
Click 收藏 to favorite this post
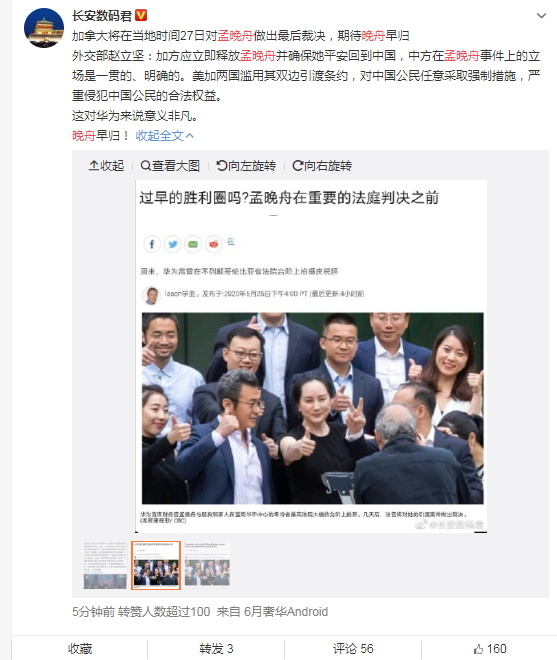click(x=80, y=649)
